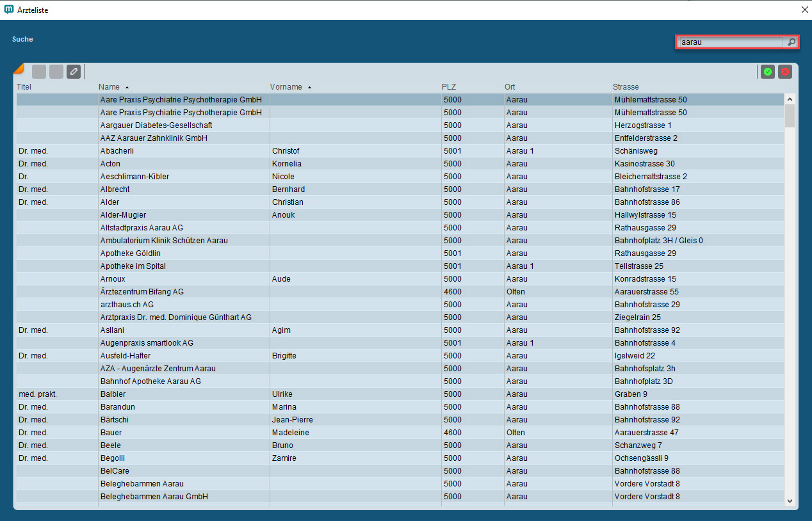Screen dimensions: 812x521
Task: Select the Ärztezentrum Bifang AG entry
Action: pyautogui.click(x=142, y=292)
